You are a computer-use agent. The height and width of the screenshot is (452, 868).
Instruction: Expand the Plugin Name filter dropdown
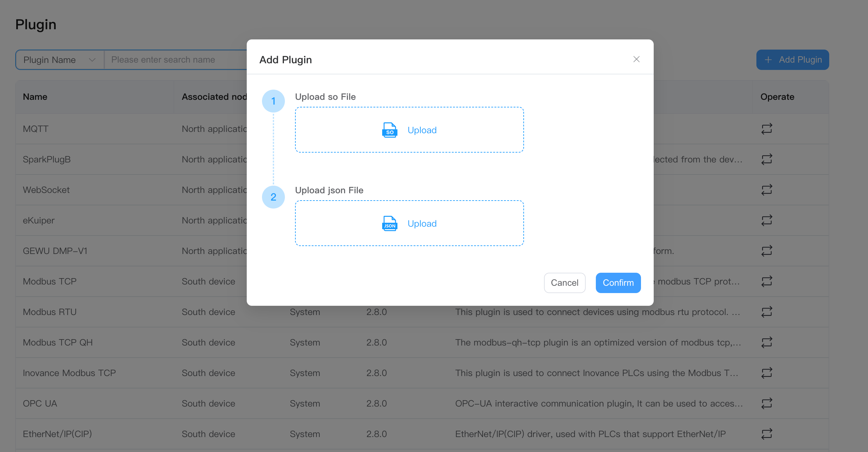tap(59, 60)
